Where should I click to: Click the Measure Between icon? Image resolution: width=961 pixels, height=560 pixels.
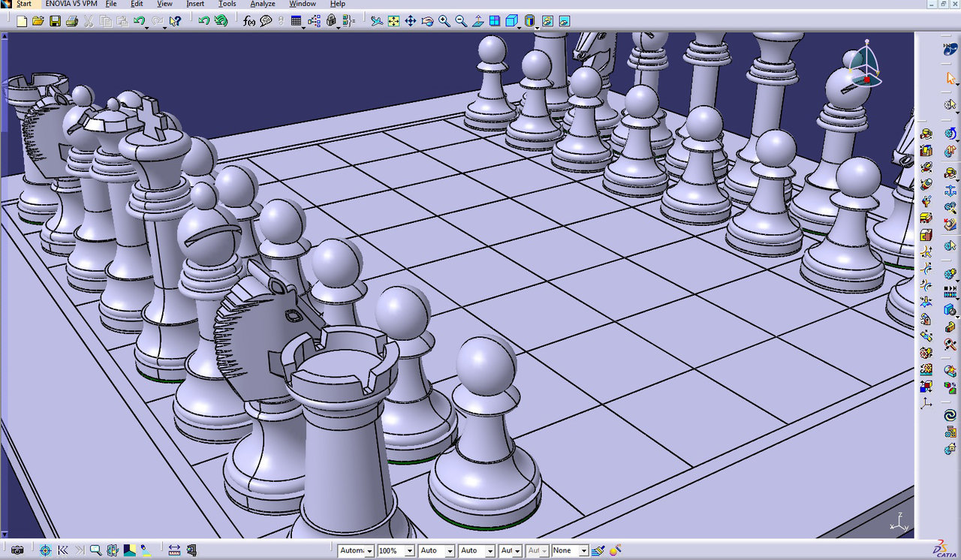[174, 550]
